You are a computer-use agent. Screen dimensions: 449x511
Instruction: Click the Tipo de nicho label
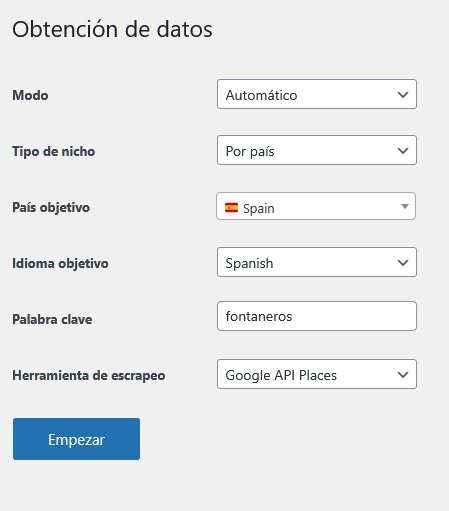click(54, 151)
